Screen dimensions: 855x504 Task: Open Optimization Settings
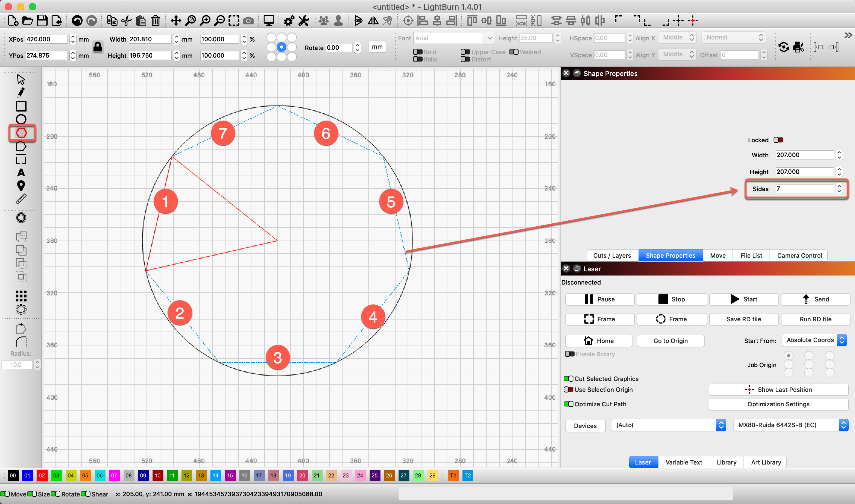(x=778, y=404)
